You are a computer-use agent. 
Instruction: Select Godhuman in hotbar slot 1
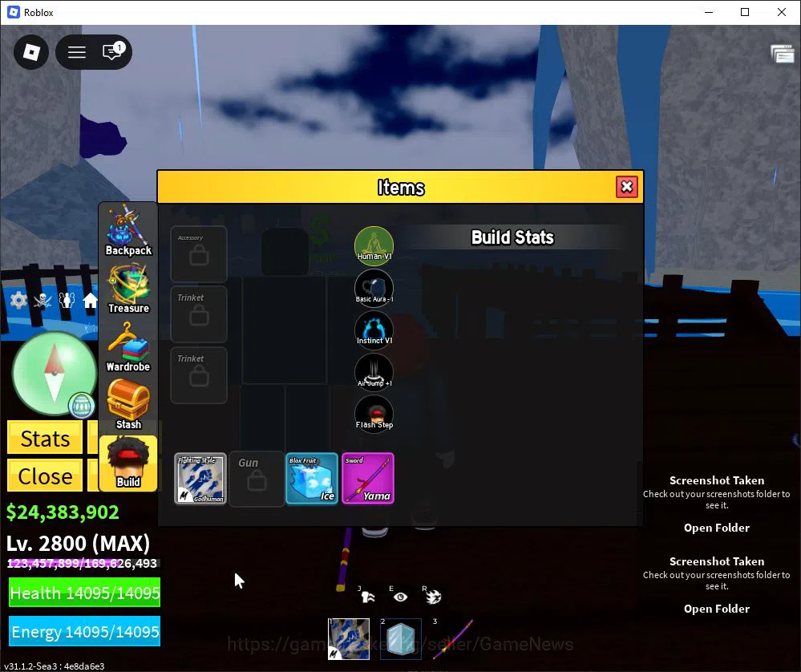[349, 639]
